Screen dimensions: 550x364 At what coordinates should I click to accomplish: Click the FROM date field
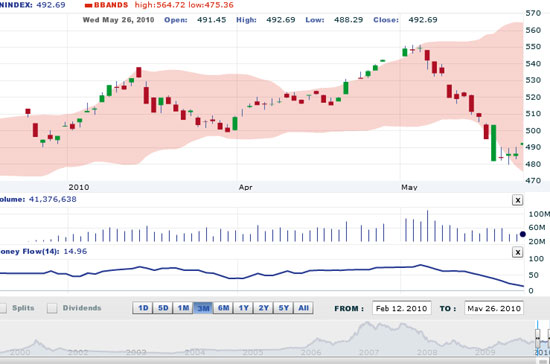402,308
